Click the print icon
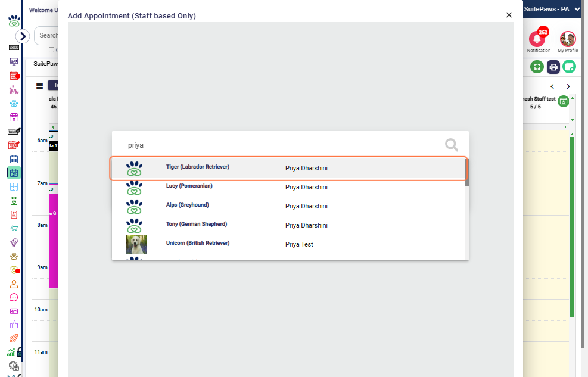588x377 pixels. pyautogui.click(x=553, y=67)
